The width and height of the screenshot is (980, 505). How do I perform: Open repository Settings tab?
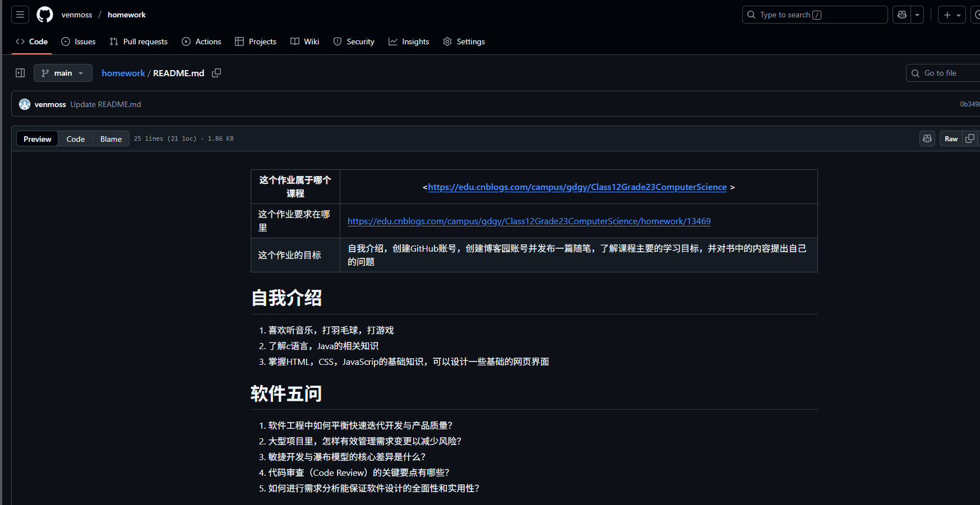coord(464,41)
